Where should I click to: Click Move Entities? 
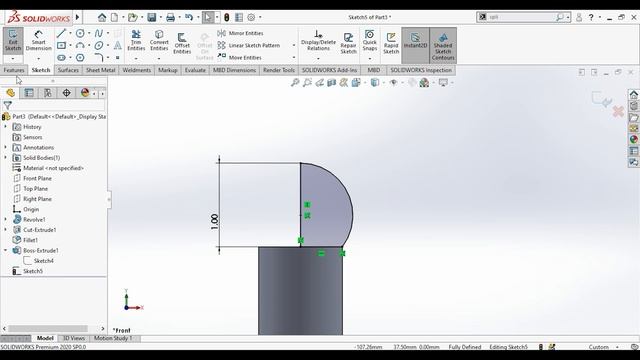(240, 58)
